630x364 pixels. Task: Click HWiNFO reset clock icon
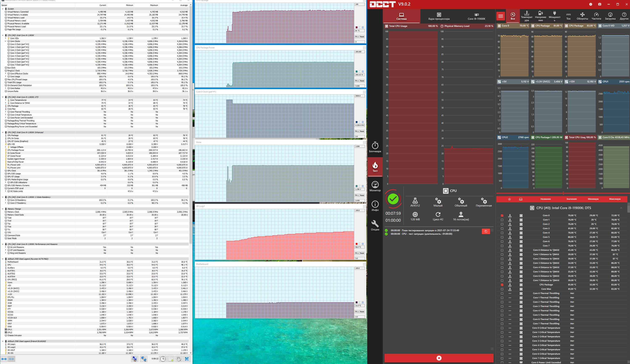coord(163,359)
